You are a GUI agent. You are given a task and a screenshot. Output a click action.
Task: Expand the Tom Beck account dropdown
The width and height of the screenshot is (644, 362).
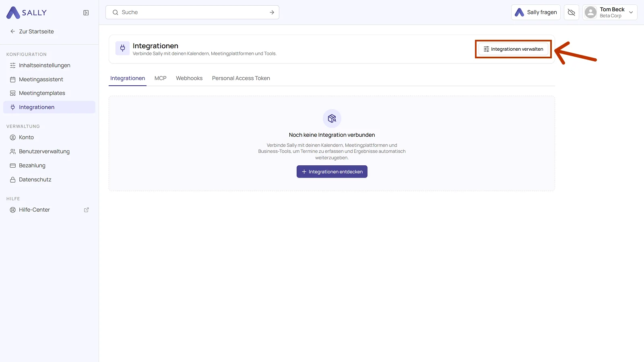(x=631, y=12)
